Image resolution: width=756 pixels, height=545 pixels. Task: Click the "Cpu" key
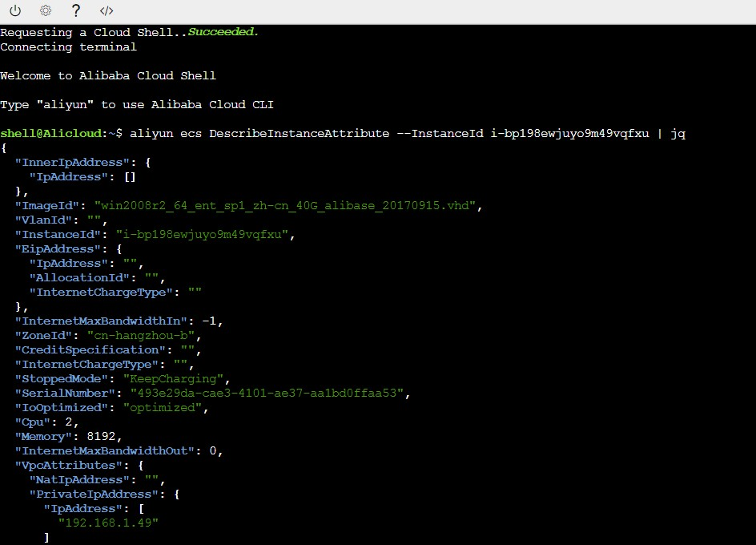point(33,422)
